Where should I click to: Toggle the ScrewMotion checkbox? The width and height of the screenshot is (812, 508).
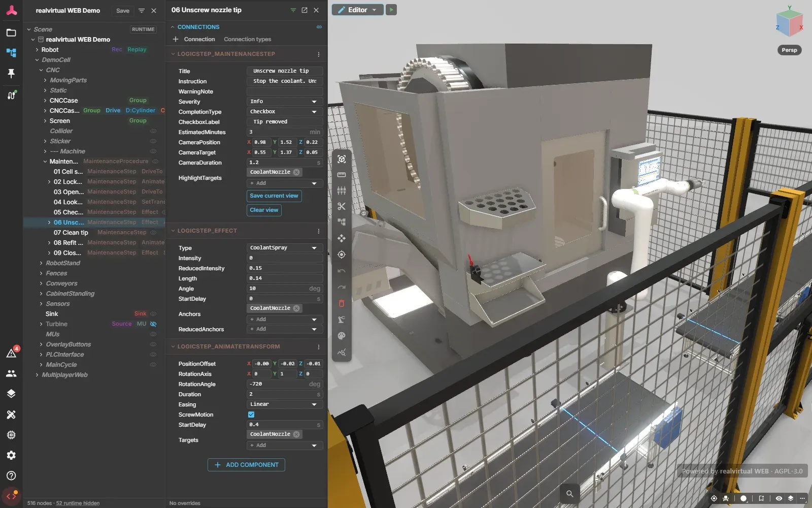click(x=251, y=415)
